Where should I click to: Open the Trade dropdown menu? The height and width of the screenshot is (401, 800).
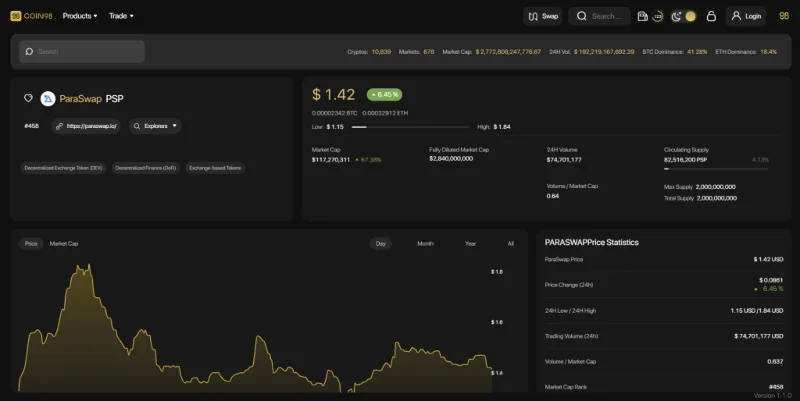pos(121,16)
